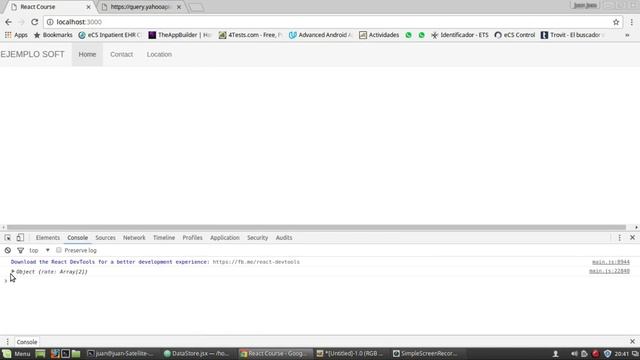Open the DevTools customize three-dot menu
640x360 pixels.
619,238
